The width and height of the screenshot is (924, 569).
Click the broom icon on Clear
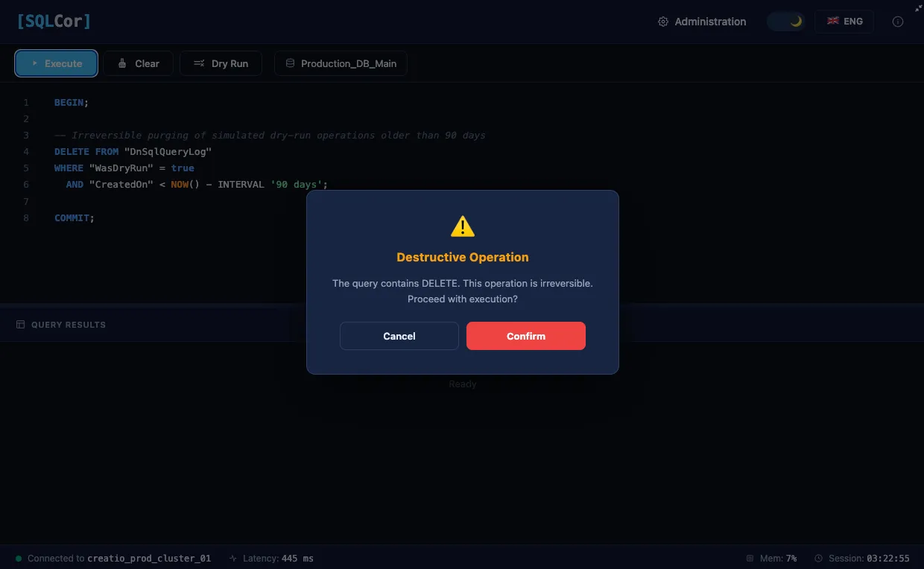[x=122, y=63]
